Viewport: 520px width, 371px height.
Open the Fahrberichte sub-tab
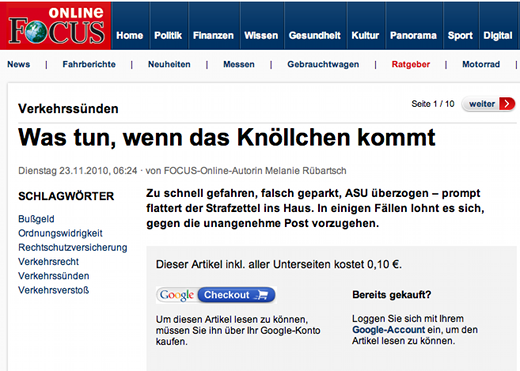[x=89, y=64]
